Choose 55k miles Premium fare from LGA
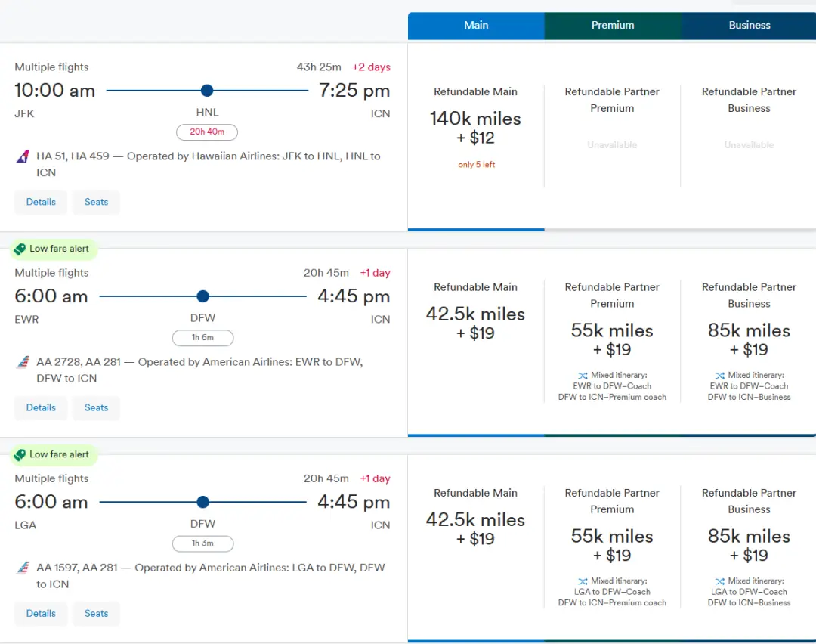The width and height of the screenshot is (816, 644). (612, 546)
